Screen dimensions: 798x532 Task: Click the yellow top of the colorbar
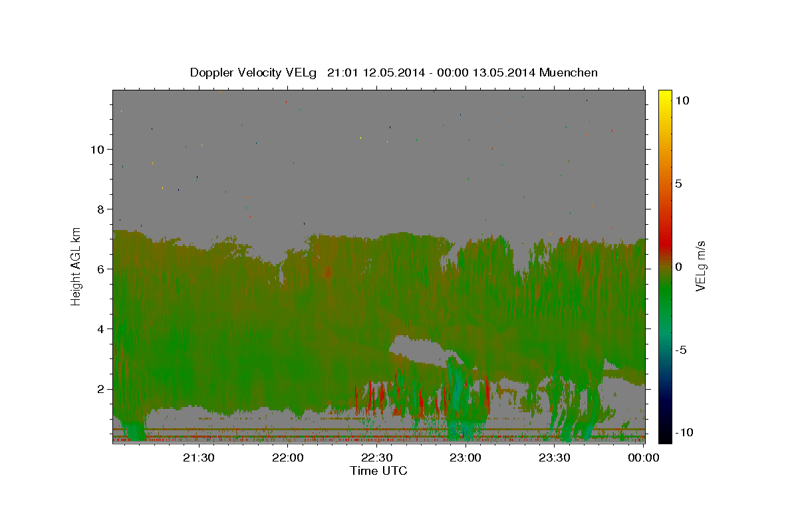tap(665, 95)
